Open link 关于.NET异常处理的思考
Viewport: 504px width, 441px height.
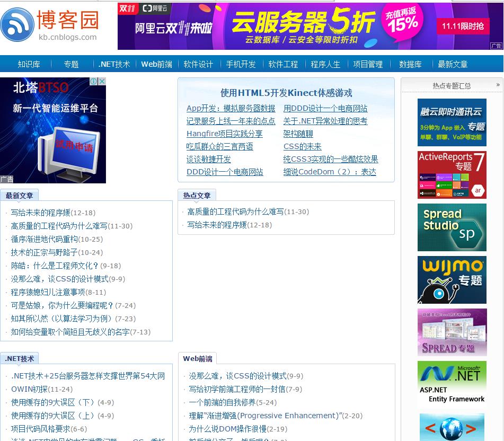325,121
